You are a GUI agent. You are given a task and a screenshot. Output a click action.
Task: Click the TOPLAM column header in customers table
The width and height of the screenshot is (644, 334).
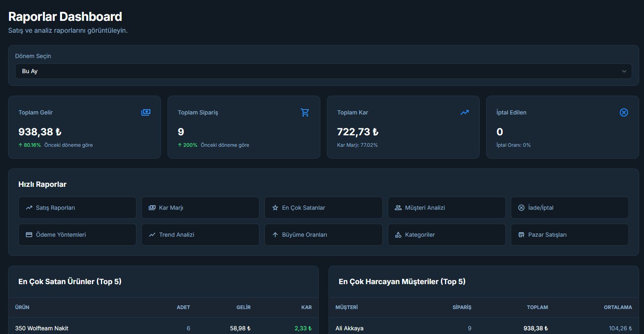(x=537, y=307)
